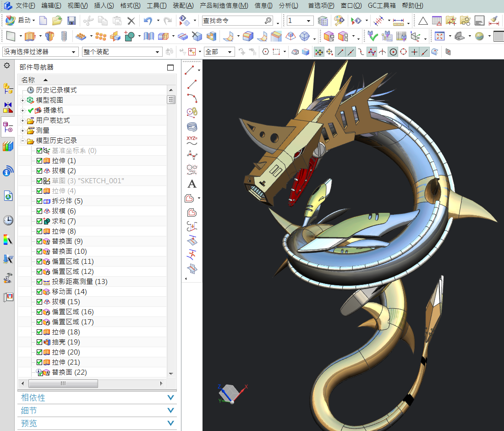Select the 移动面 (14) feature row

coord(93,291)
